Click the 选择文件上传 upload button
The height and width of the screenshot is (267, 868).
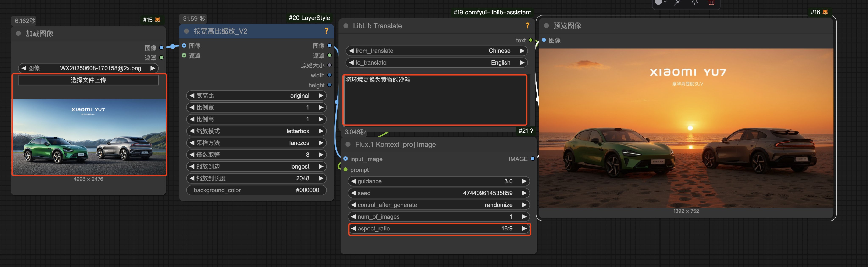88,80
